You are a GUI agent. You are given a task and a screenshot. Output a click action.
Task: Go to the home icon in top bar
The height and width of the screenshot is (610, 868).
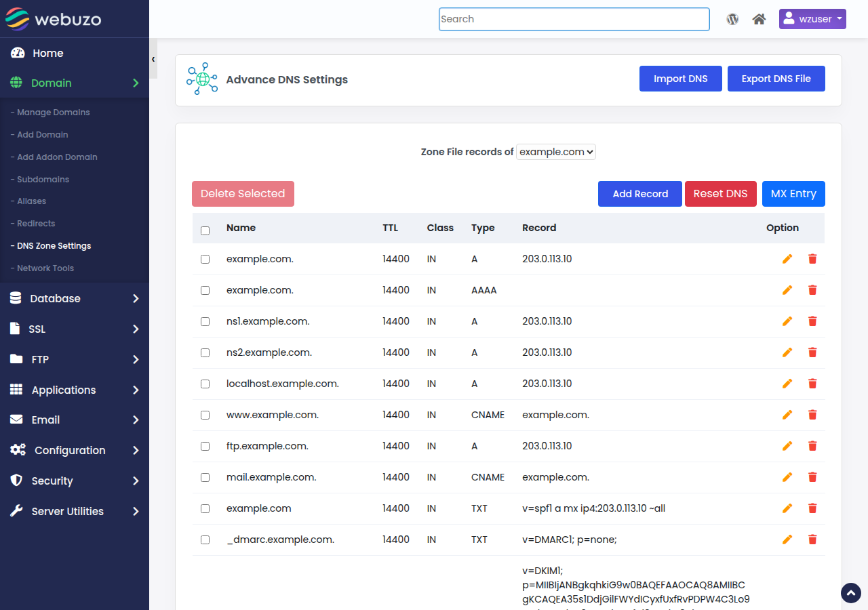[759, 19]
